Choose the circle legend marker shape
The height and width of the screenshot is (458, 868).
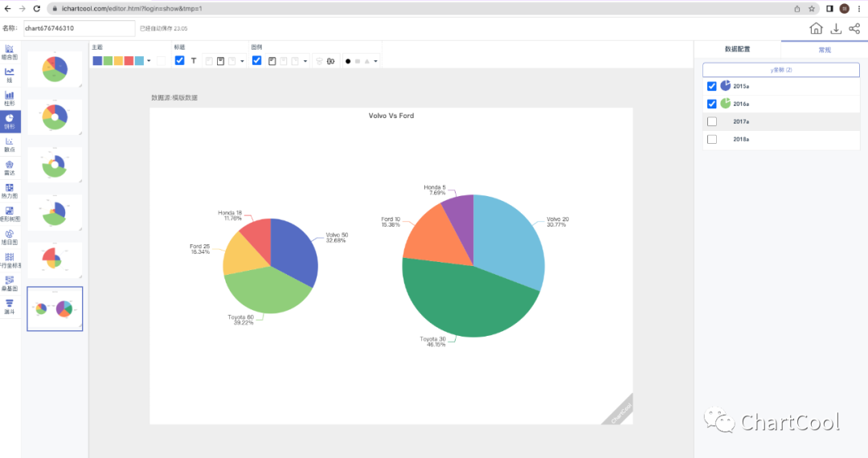point(348,61)
